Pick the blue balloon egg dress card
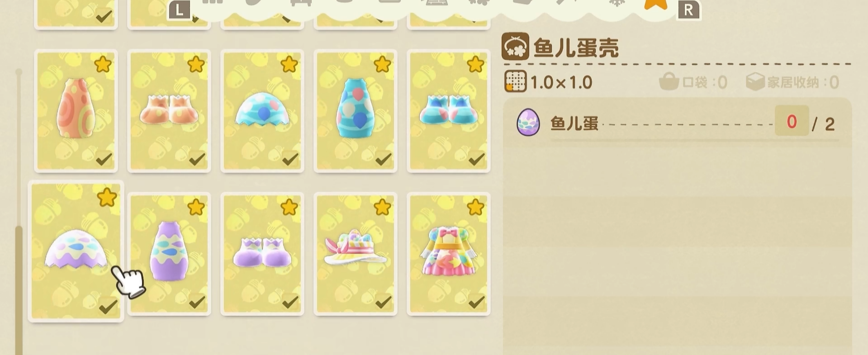Viewport: 868px width, 355px height. [x=356, y=111]
